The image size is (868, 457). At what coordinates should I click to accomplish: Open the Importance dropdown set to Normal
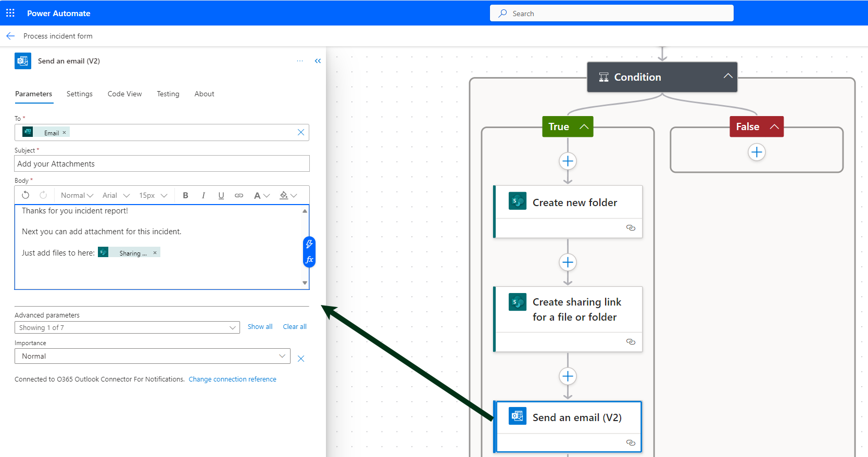point(152,356)
